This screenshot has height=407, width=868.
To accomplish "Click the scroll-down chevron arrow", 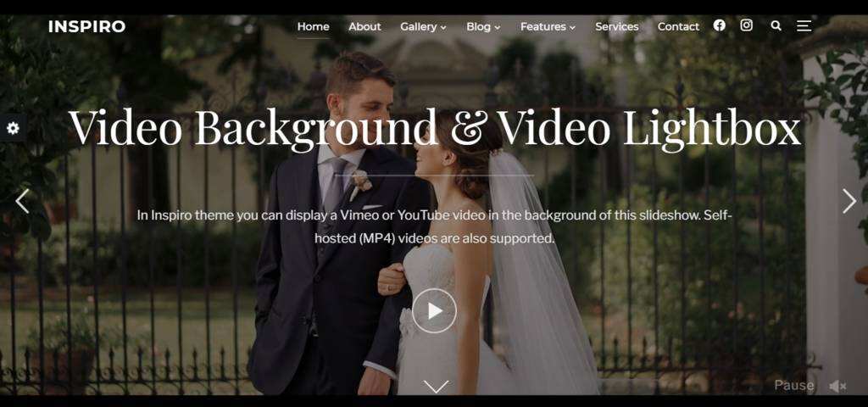I will 436,387.
